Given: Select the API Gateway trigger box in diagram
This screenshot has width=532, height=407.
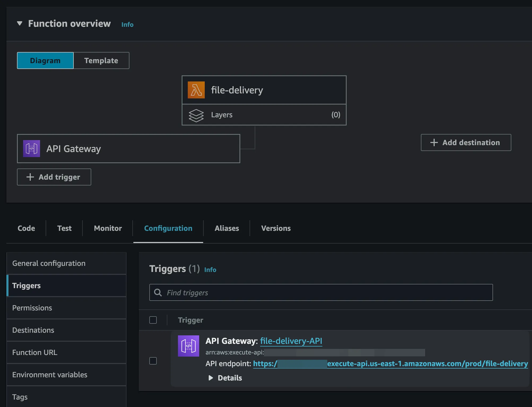Looking at the screenshot, I should point(129,149).
